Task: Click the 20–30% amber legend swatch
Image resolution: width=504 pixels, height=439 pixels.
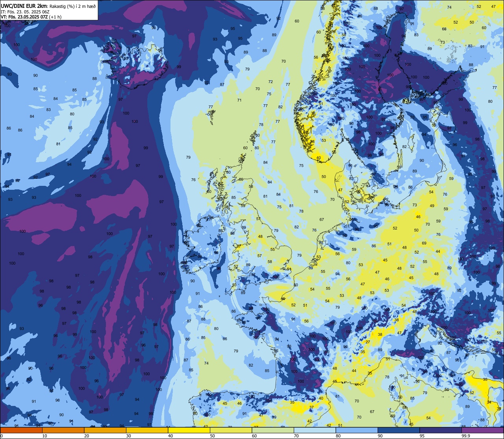Action: click(105, 430)
